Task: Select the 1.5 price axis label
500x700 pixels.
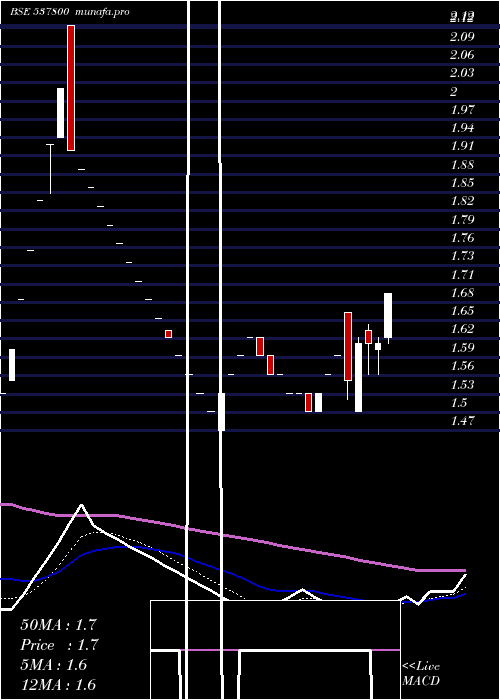Action: pyautogui.click(x=458, y=402)
